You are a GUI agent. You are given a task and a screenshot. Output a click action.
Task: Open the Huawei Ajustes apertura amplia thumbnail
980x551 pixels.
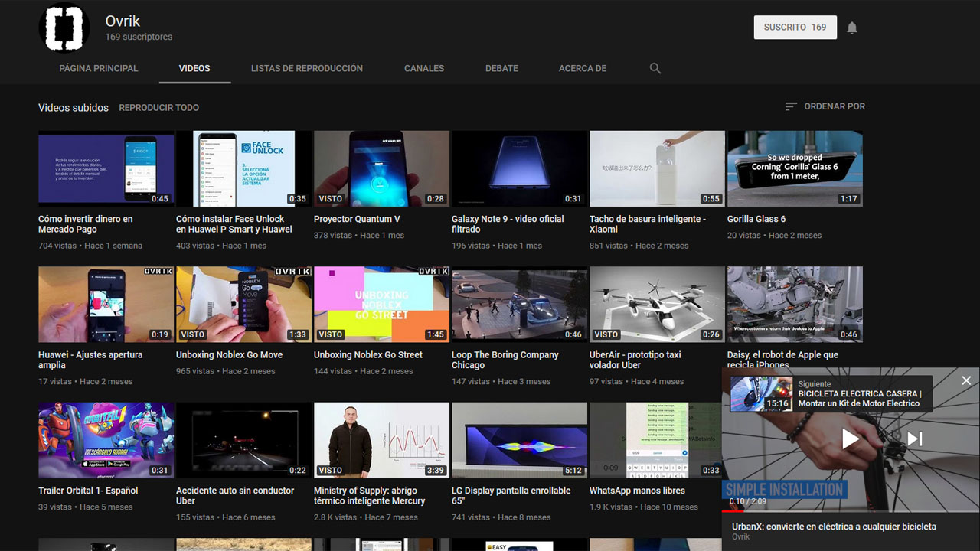[x=106, y=305]
